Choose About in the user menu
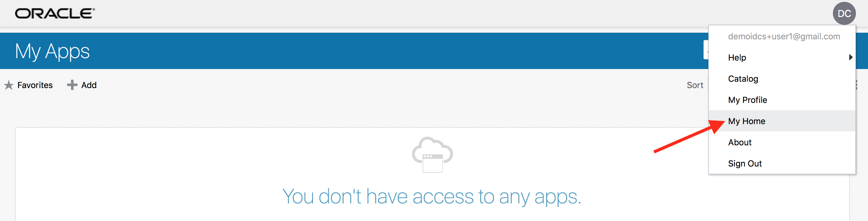 pos(782,142)
